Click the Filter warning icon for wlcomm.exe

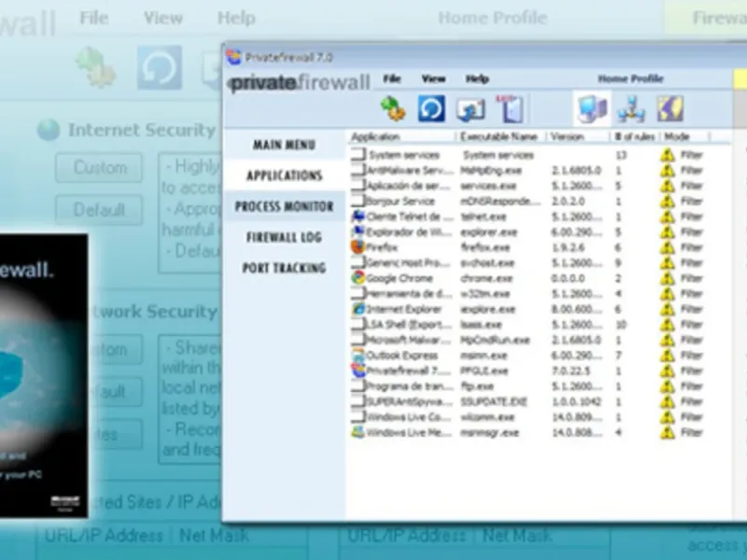(x=668, y=417)
